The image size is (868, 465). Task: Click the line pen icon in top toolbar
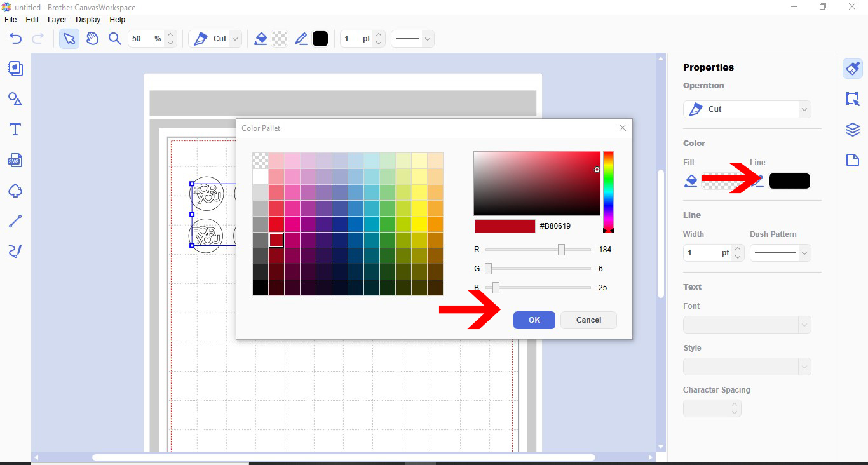(301, 39)
